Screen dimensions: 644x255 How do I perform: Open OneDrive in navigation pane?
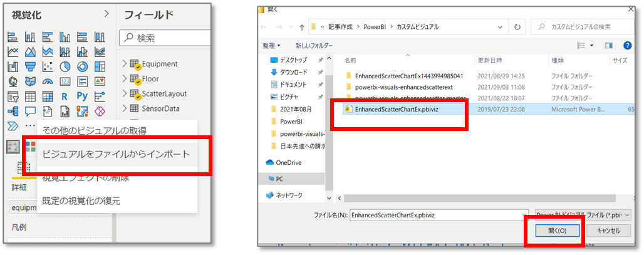[284, 163]
